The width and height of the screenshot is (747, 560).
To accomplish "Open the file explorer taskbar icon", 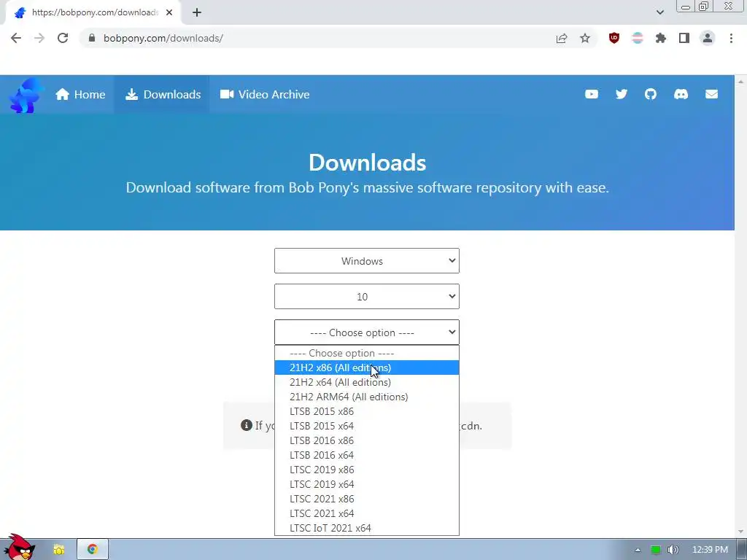I will [x=58, y=550].
